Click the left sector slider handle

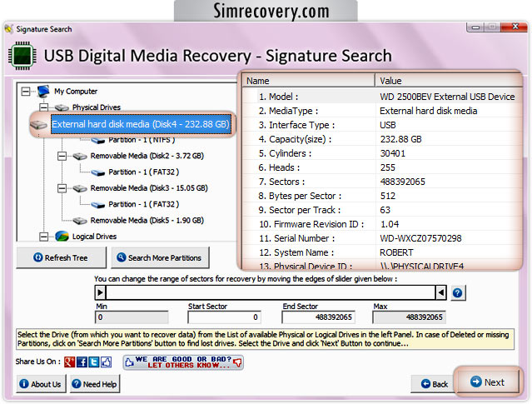tap(100, 292)
